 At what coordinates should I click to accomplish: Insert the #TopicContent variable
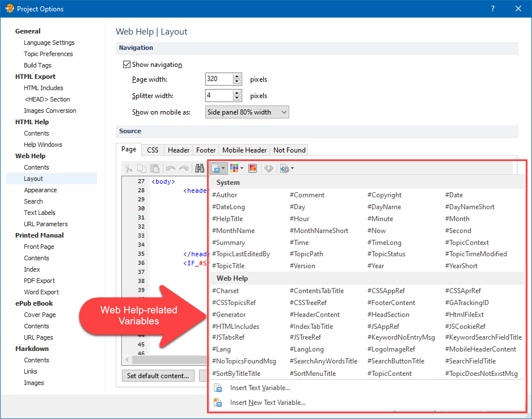[390, 374]
